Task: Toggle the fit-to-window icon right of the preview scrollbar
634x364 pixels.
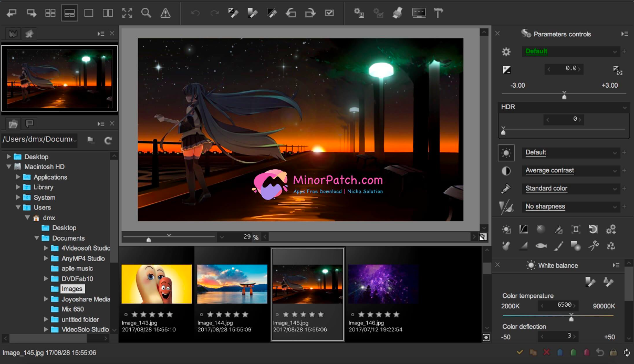Action: 483,237
